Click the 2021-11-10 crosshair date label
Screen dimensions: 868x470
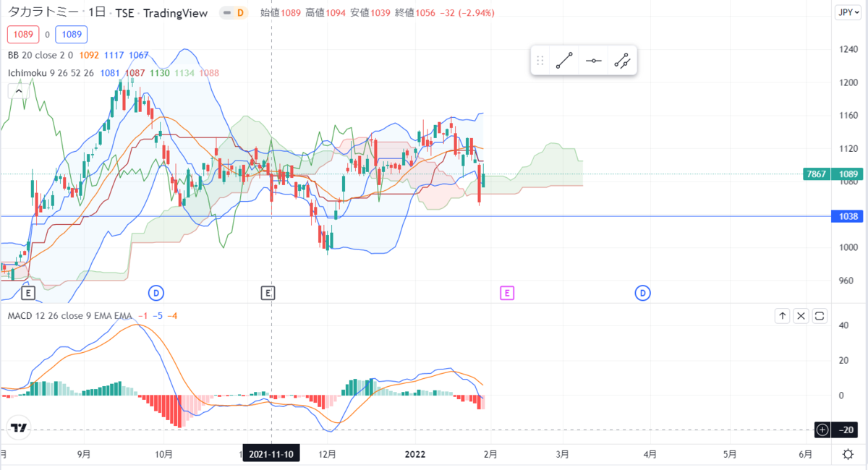(x=271, y=454)
